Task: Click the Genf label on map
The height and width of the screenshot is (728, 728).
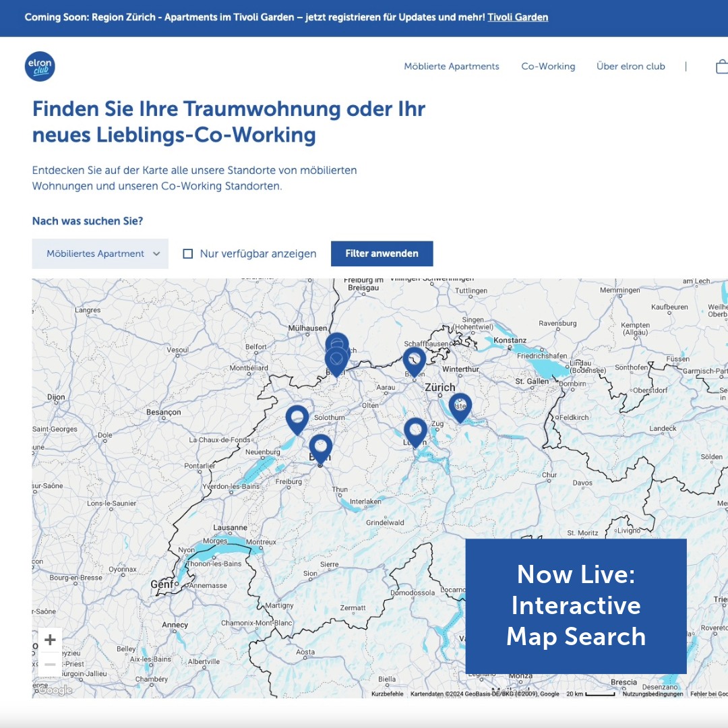Action: pyautogui.click(x=162, y=584)
